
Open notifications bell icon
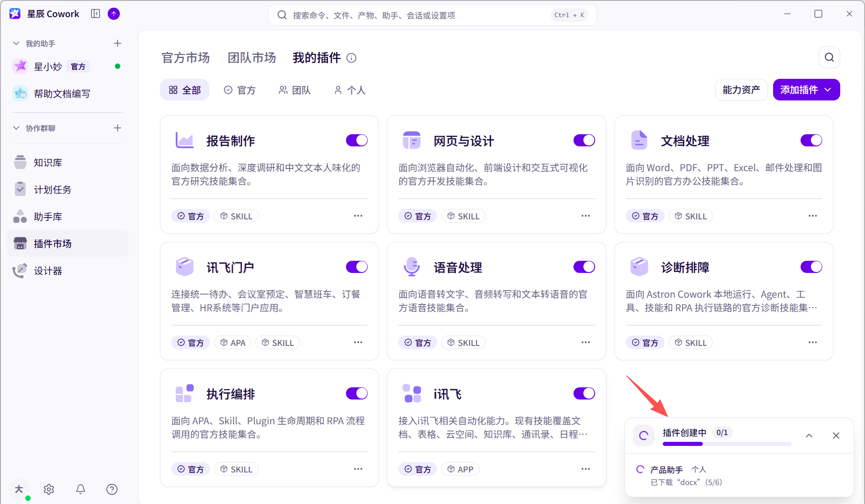(x=81, y=489)
